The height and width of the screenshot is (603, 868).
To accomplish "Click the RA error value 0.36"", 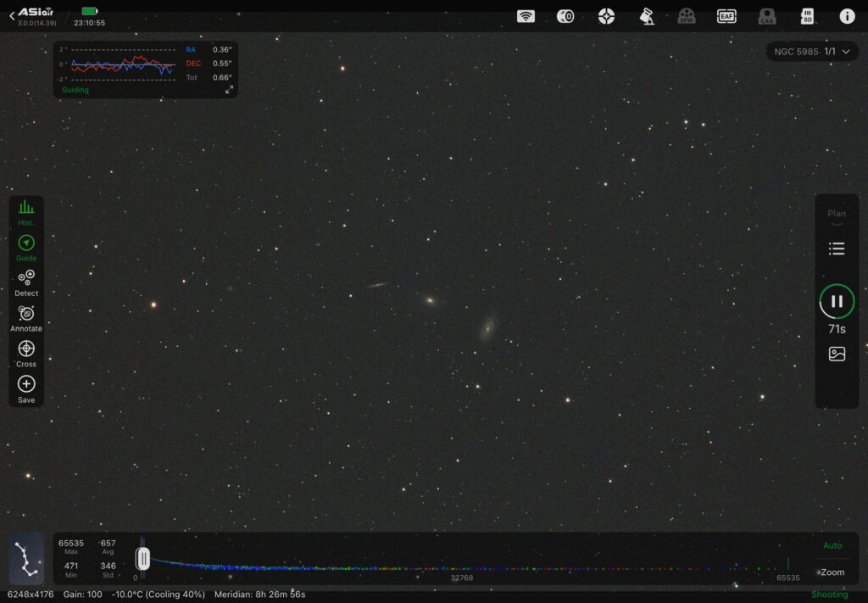I will tap(222, 49).
